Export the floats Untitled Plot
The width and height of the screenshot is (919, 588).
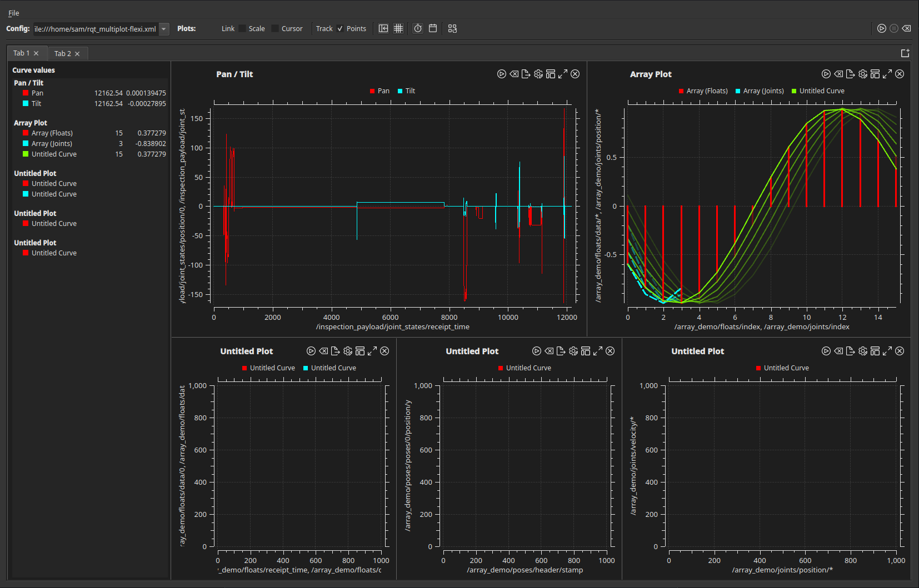[336, 351]
